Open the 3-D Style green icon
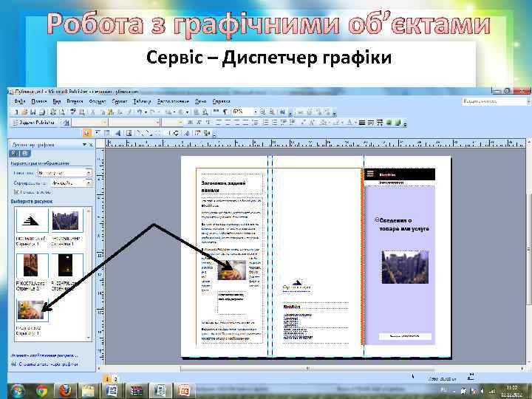The height and width of the screenshot is (399, 532). tap(398, 123)
